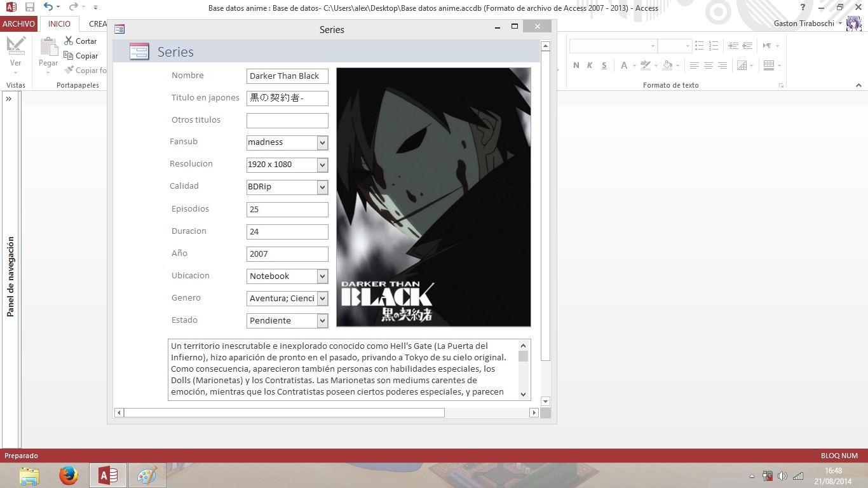Click the align right icon
The width and height of the screenshot is (868, 488).
[722, 65]
